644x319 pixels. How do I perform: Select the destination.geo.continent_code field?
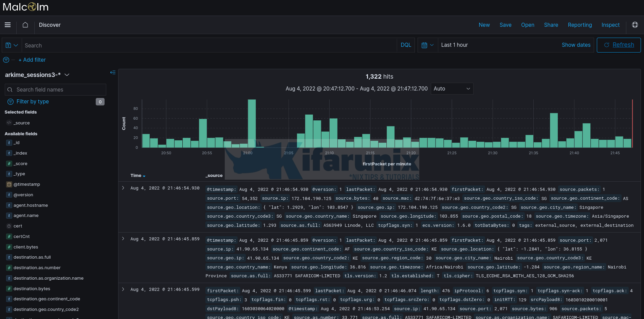coord(47,299)
